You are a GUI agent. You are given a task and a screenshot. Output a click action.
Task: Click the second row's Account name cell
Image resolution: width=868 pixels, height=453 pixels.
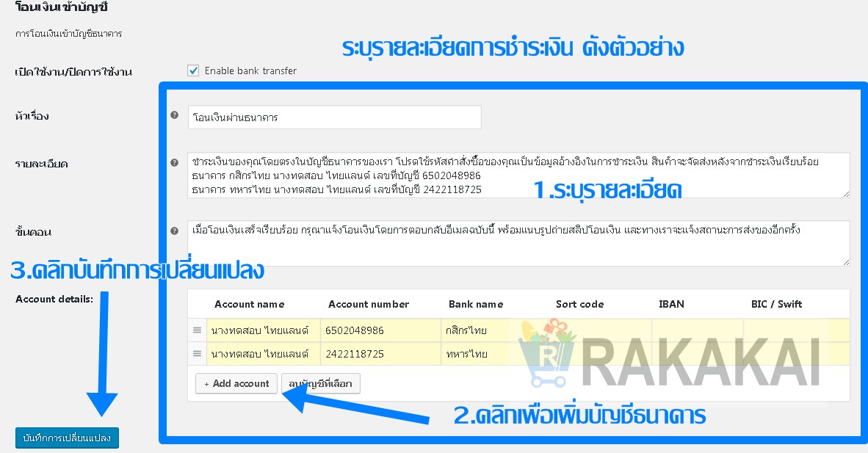(x=263, y=353)
